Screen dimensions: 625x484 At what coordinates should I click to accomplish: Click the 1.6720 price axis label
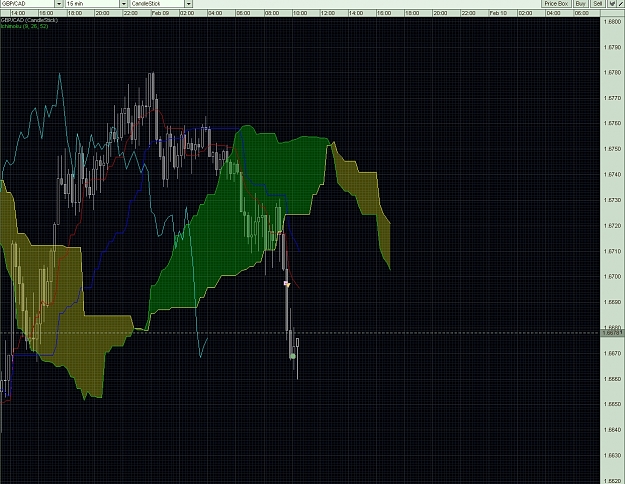(x=613, y=226)
